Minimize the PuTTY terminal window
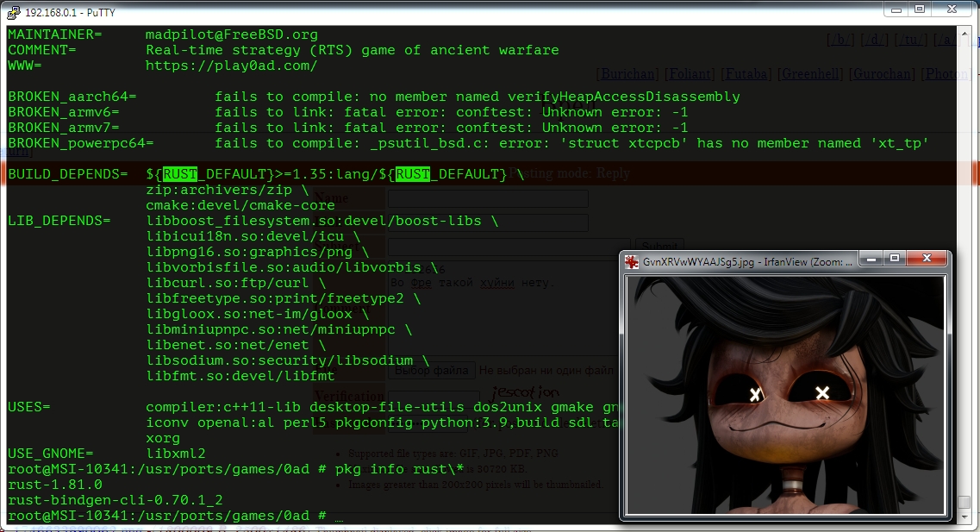Screen dimensions: 980x532 tap(896, 9)
